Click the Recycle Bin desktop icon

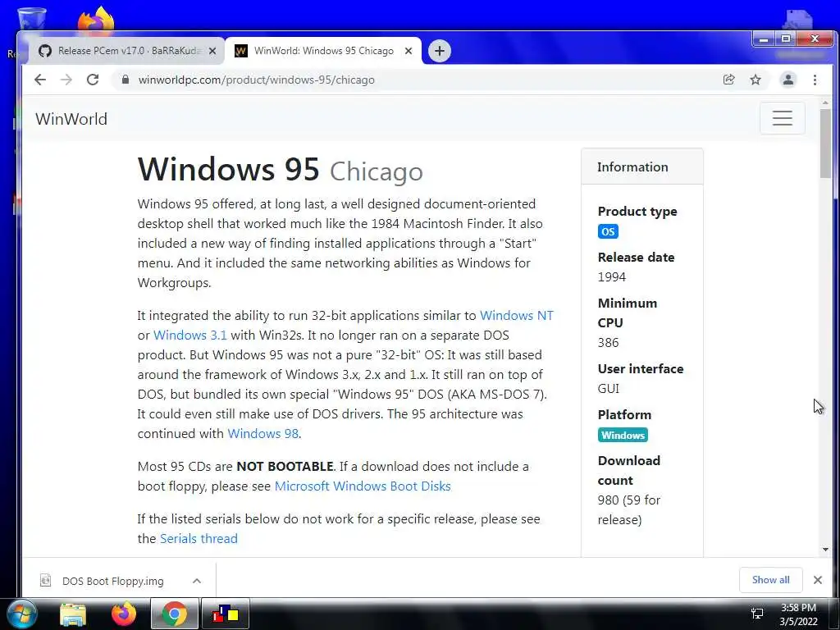(32, 20)
